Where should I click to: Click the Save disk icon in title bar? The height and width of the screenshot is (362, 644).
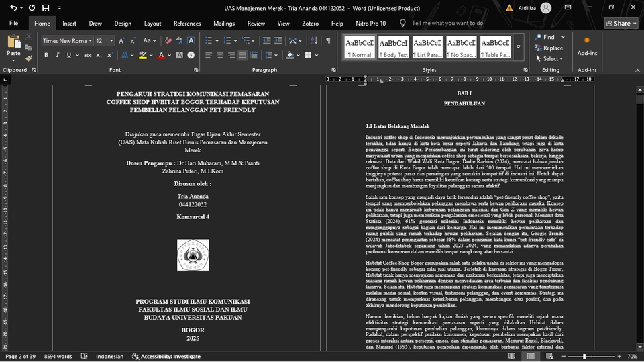click(x=46, y=8)
